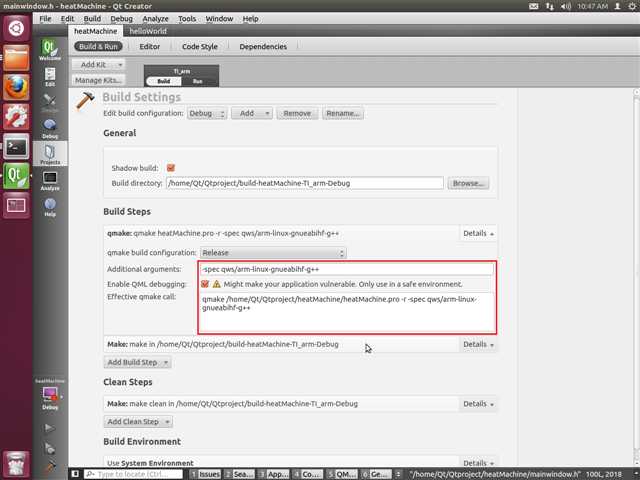Open the sound volume indicator
640x480 pixels.
point(566,6)
